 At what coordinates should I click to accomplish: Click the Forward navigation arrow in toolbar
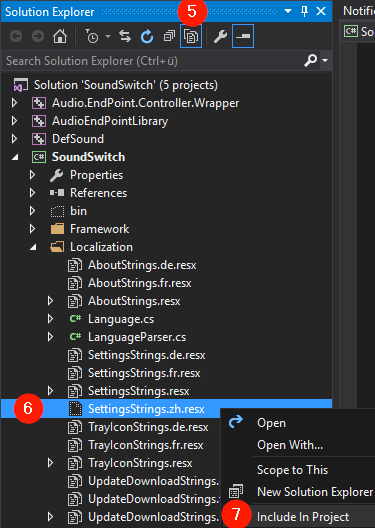(38, 36)
